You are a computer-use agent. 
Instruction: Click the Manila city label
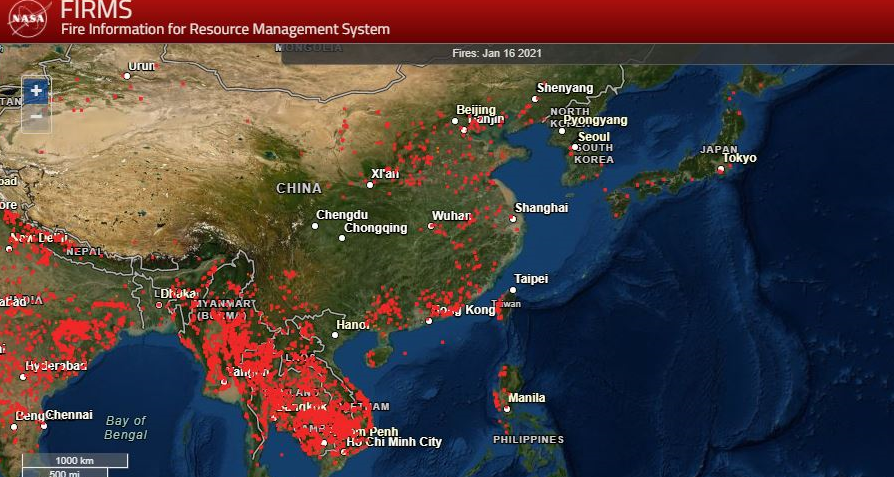click(526, 398)
